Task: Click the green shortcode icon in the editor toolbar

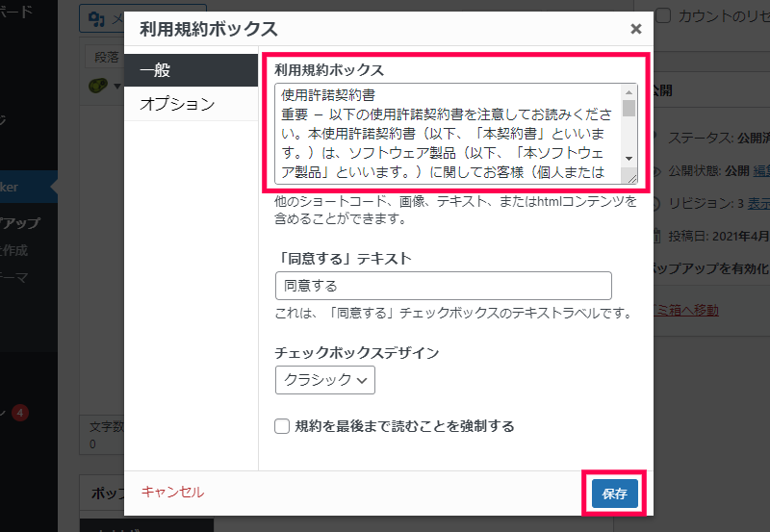Action: (98, 86)
